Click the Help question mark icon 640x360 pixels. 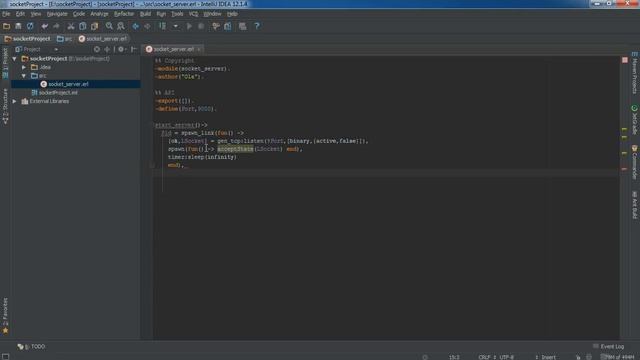tap(257, 26)
